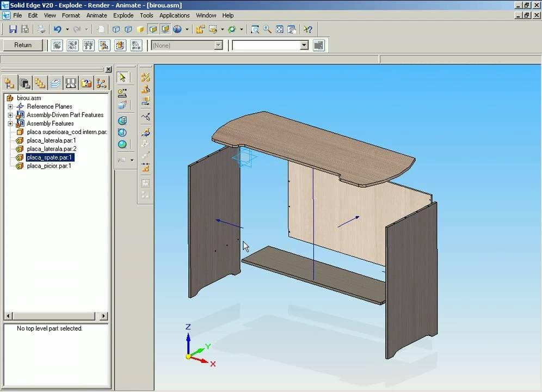
Task: Click the Save icon in the toolbar
Action: [13, 29]
